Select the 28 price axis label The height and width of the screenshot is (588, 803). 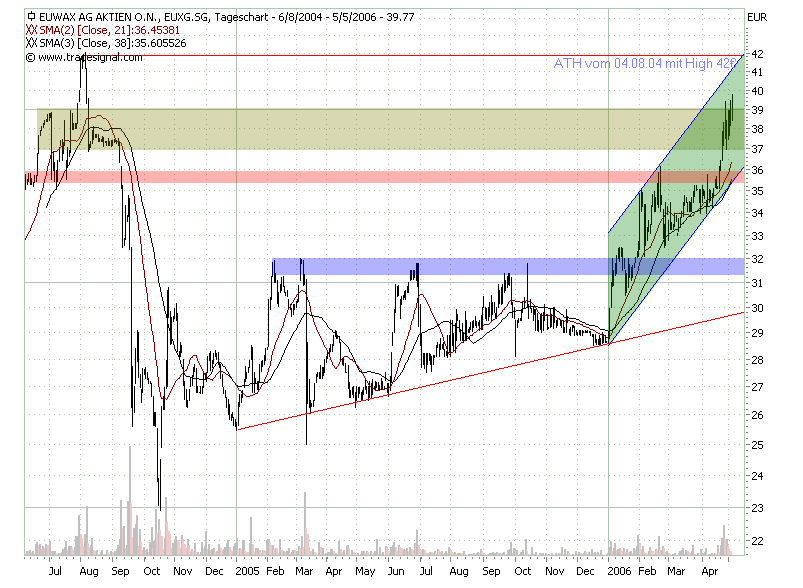coord(757,360)
